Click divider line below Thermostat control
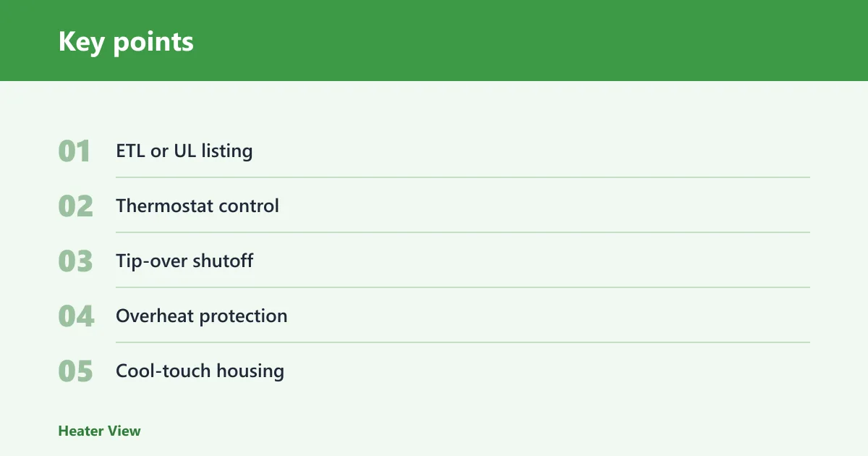 coord(463,232)
